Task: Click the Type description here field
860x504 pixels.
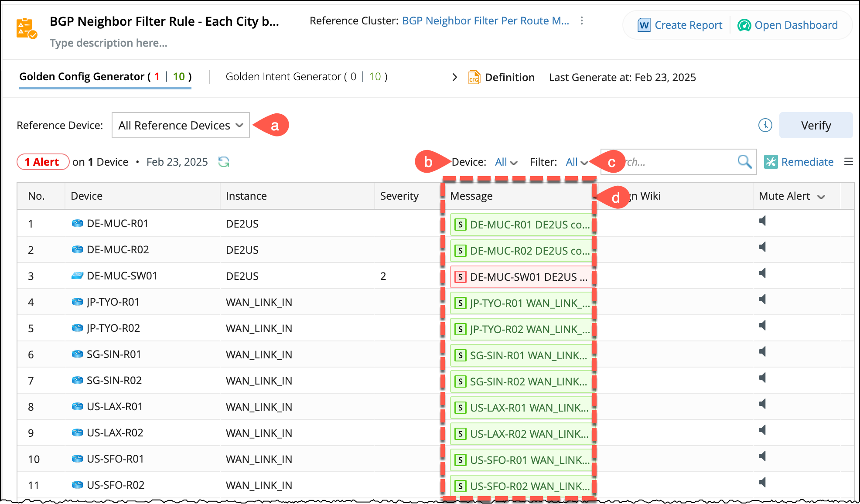Action: coord(109,43)
